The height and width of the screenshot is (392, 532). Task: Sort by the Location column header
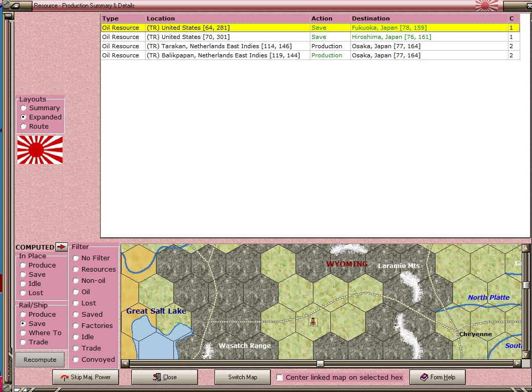[228, 18]
